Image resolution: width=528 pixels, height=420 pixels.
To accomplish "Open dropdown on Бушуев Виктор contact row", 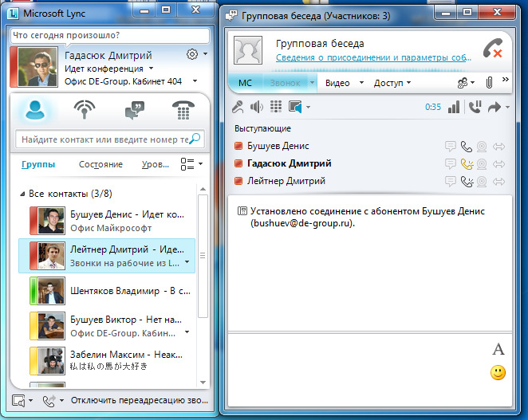I will (187, 332).
